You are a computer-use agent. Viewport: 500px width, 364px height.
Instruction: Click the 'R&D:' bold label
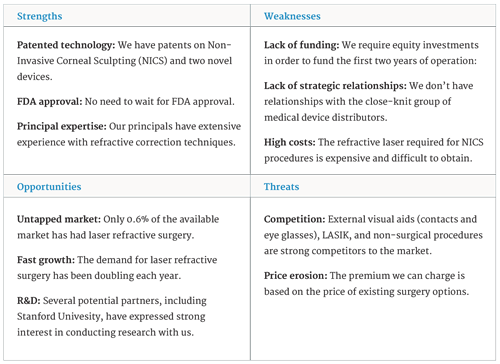29,301
